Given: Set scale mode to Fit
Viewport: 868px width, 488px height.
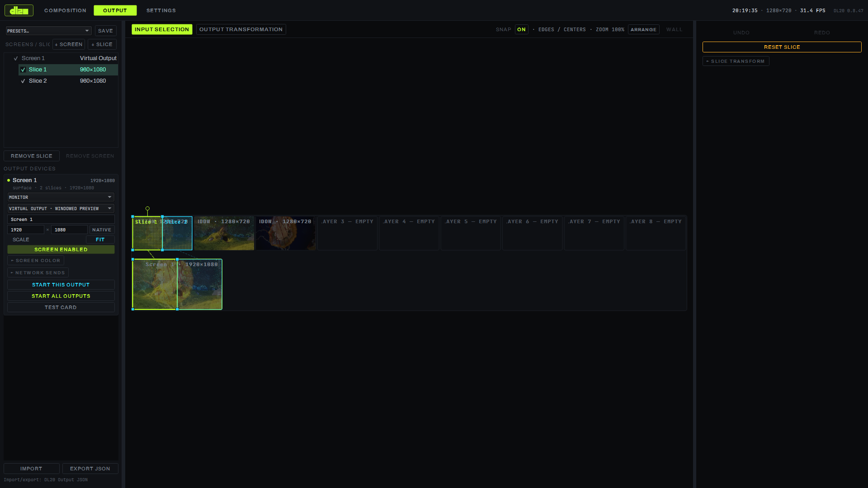Looking at the screenshot, I should click(100, 239).
